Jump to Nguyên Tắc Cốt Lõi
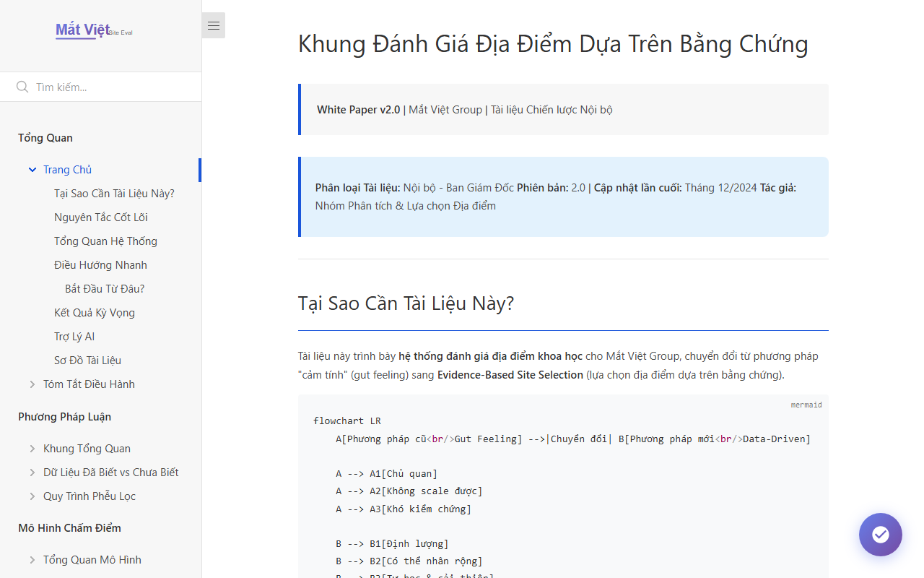The width and height of the screenshot is (924, 578). [x=101, y=217]
